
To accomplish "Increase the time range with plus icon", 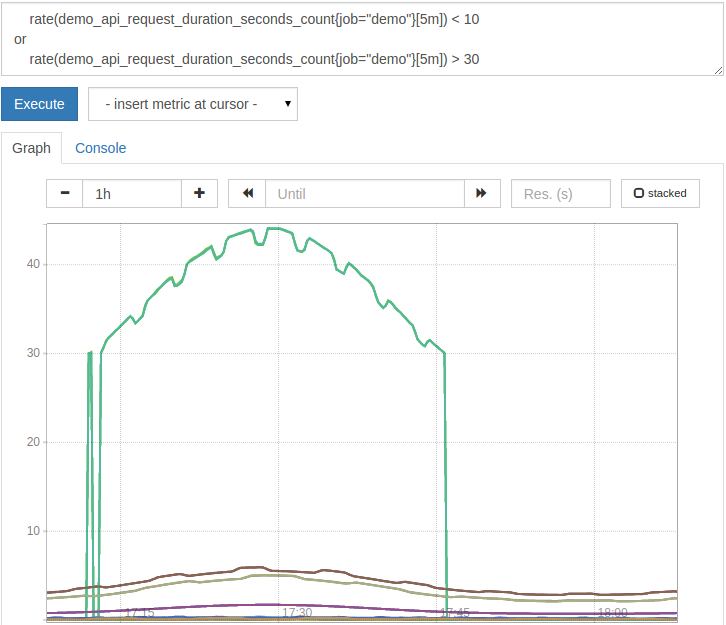I will point(200,194).
